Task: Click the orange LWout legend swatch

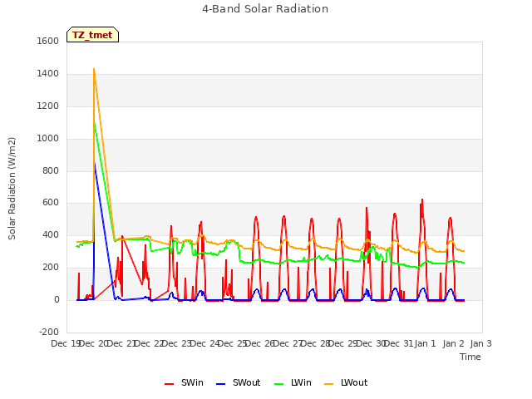Action: [329, 384]
